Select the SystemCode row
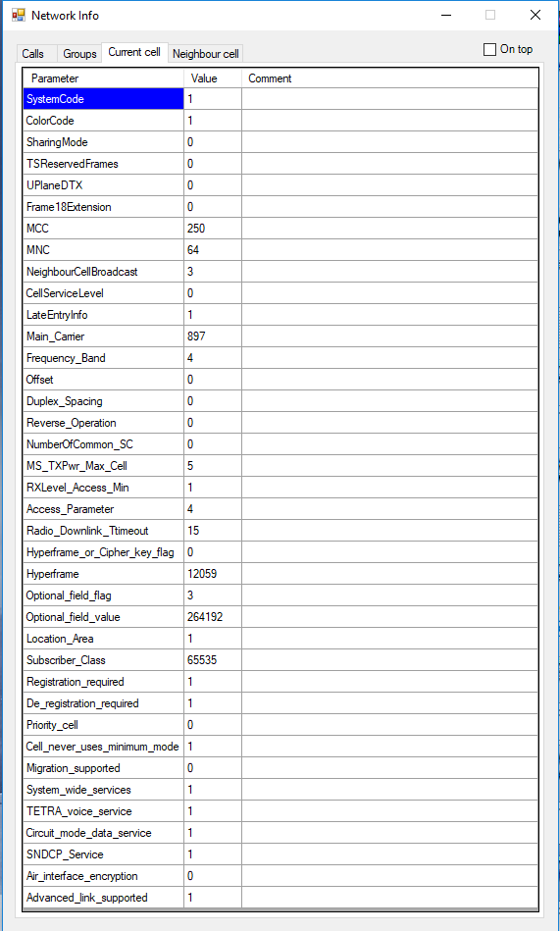 tap(280, 99)
